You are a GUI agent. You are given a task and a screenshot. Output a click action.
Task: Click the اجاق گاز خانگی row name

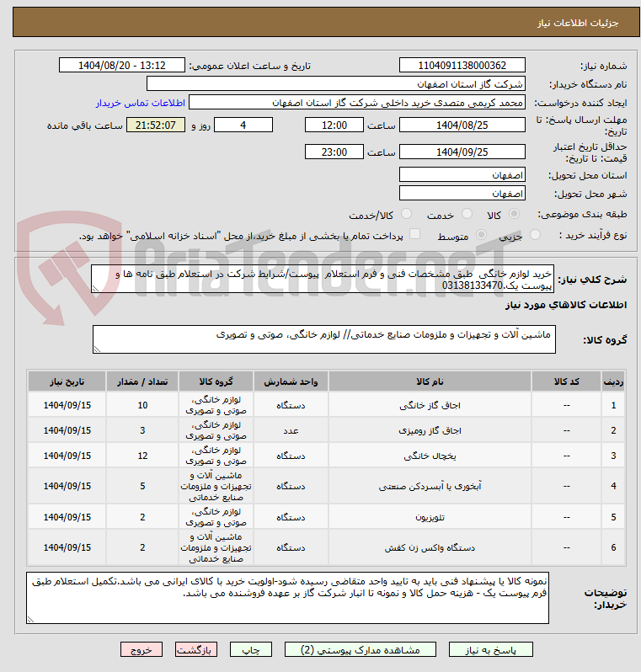pos(430,405)
